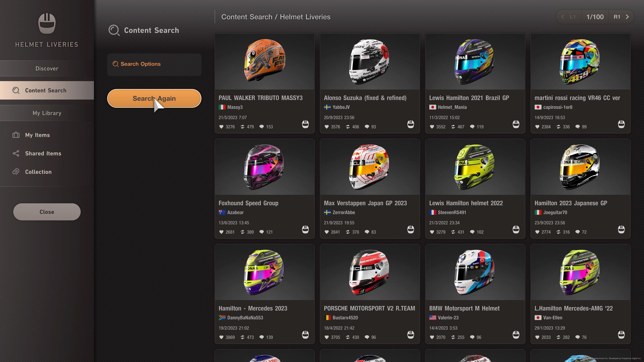Screen dimensions: 644x362
Task: Click helmet icon on Lewis Hamilton 2021 Brazil GP card
Action: point(516,124)
